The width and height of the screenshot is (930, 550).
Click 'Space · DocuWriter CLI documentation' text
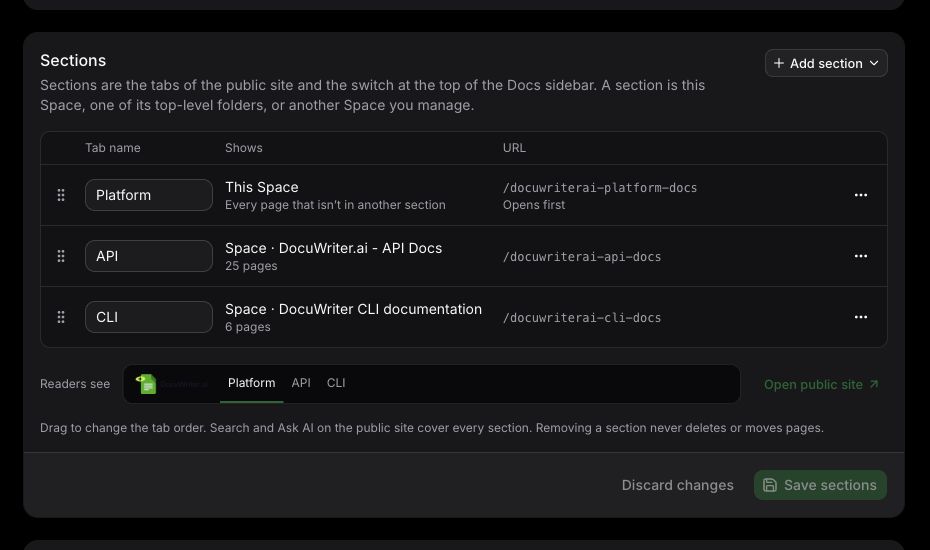click(x=353, y=309)
